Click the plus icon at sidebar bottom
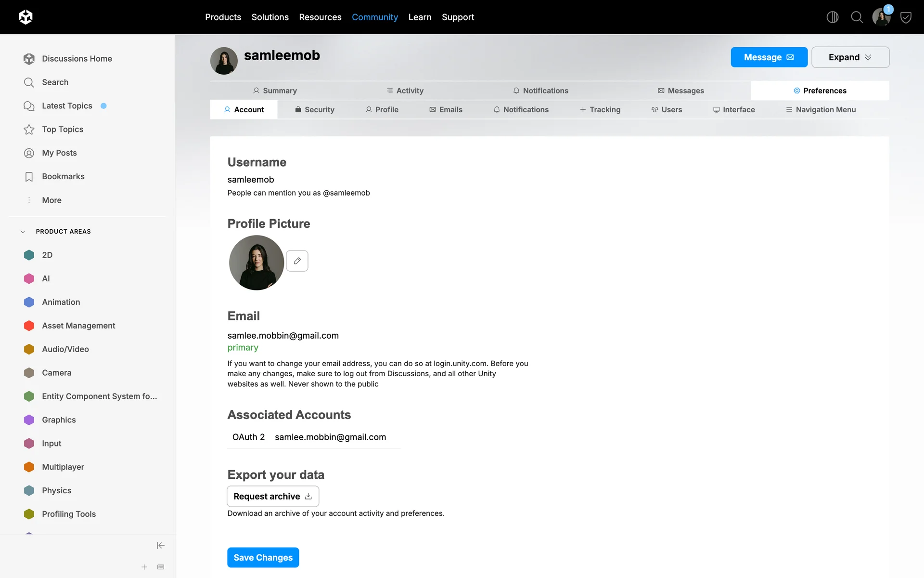 point(144,567)
